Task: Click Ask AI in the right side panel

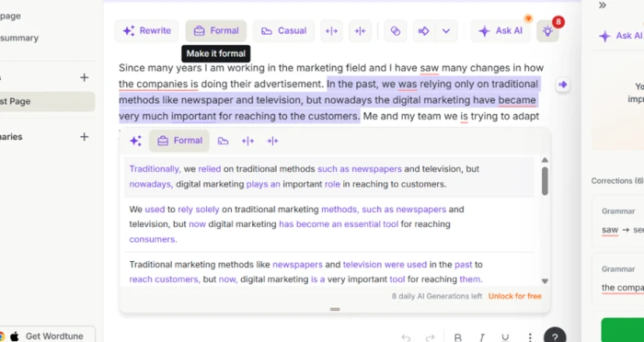Action: point(621,36)
